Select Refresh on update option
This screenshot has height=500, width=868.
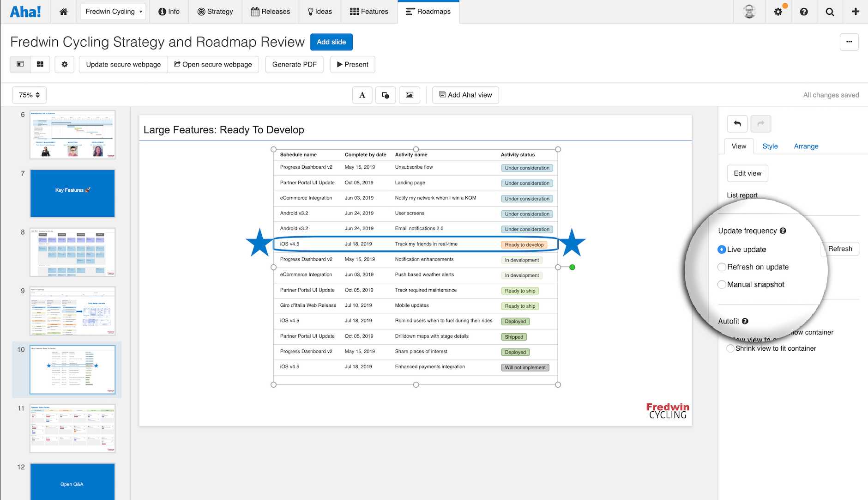pos(722,267)
